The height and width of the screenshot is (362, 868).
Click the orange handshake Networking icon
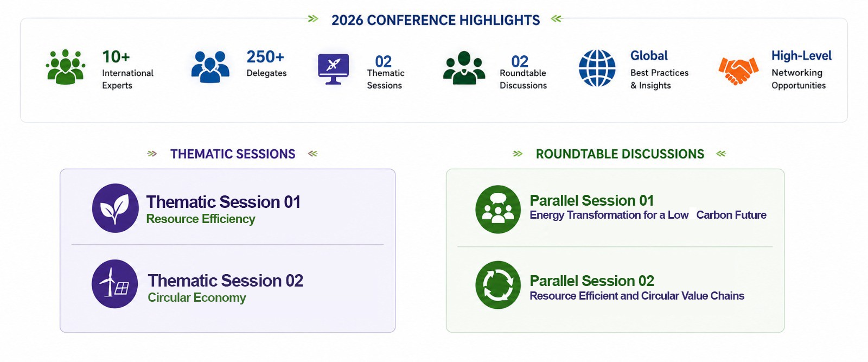738,71
